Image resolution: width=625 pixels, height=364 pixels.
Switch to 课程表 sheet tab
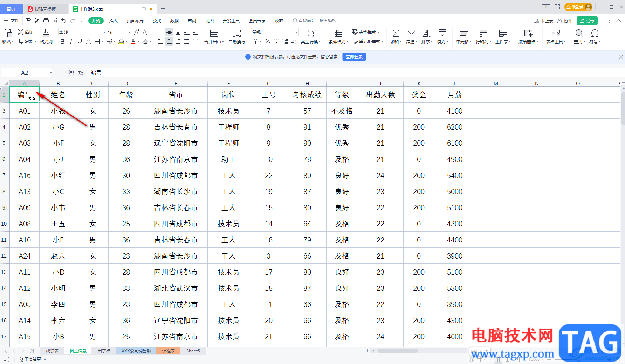click(x=169, y=351)
